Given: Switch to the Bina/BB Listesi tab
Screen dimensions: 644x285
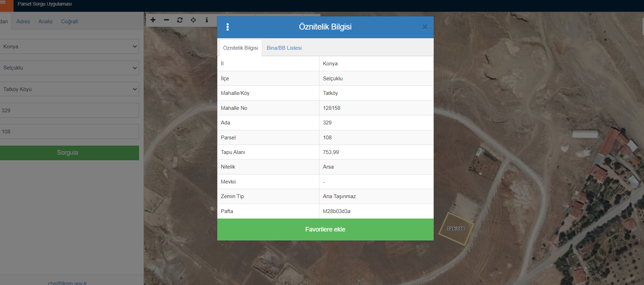Looking at the screenshot, I should pos(284,48).
